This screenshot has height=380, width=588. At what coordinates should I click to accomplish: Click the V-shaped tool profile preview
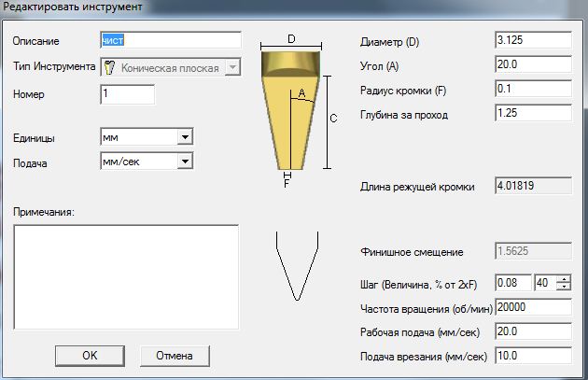[x=295, y=267]
